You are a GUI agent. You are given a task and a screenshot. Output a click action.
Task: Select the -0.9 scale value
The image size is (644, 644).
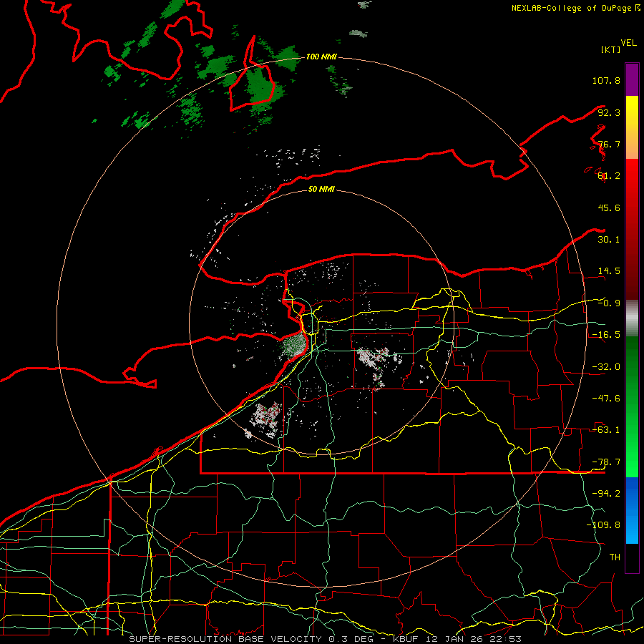(x=609, y=303)
